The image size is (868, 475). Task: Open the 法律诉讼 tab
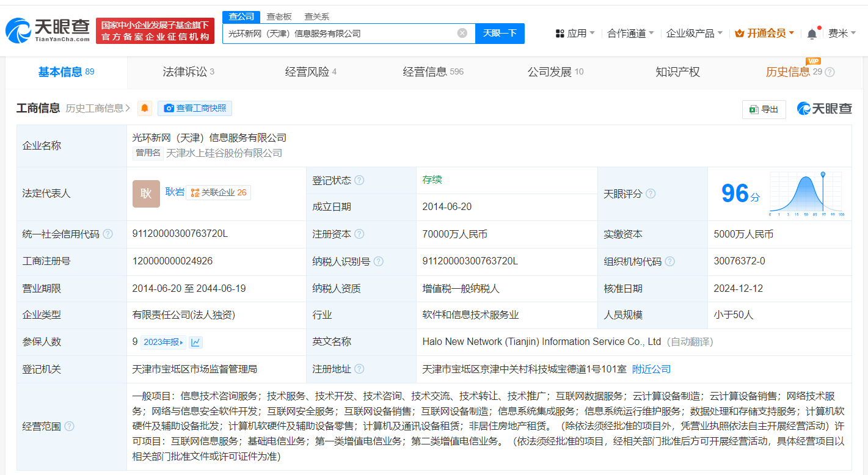[188, 72]
